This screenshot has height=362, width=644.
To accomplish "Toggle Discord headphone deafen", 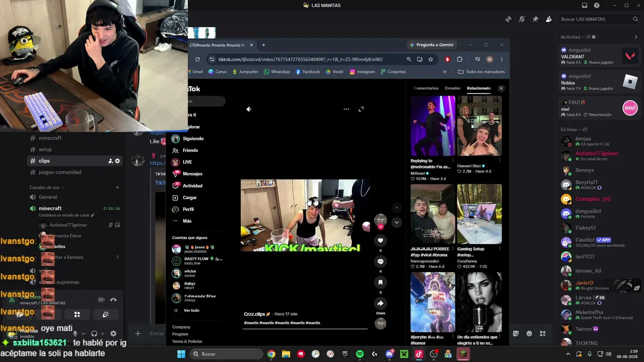I will coord(94,333).
